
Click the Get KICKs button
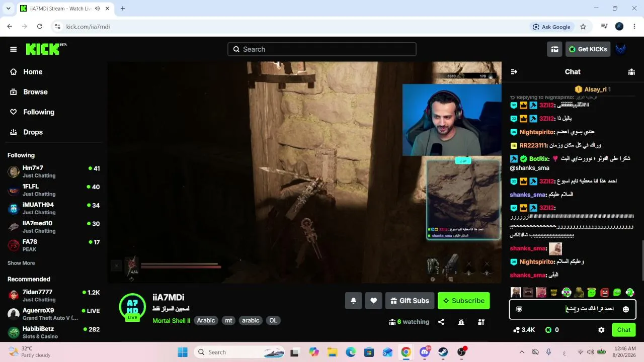tap(588, 49)
